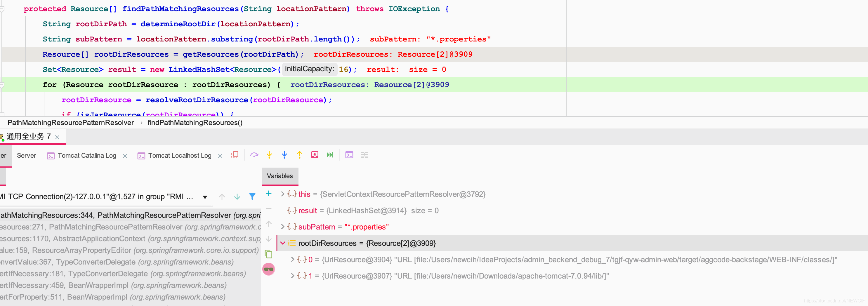Screen dimensions: 868x306
Task: Expand the 'this' variable node
Action: (283, 194)
